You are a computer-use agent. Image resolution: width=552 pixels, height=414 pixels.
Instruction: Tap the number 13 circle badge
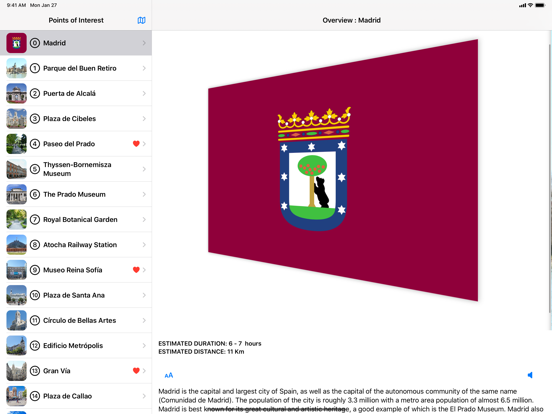(34, 371)
